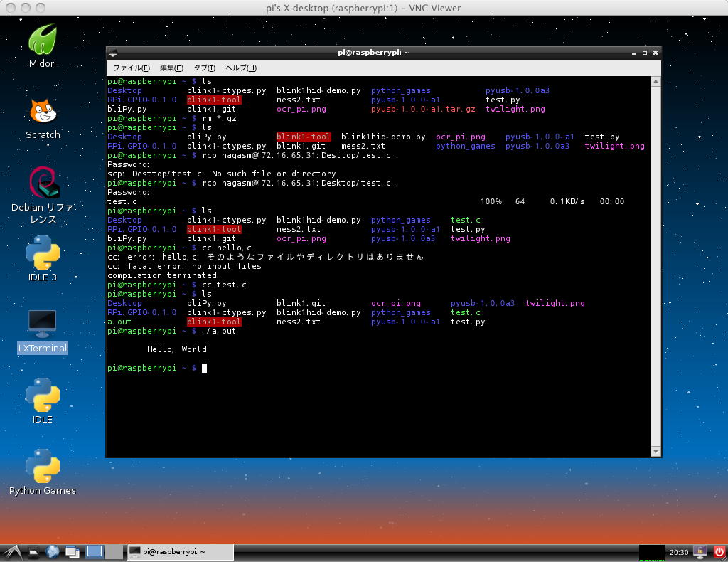Click the scp 'No such file or directory' line
This screenshot has width=728, height=562.
222,174
